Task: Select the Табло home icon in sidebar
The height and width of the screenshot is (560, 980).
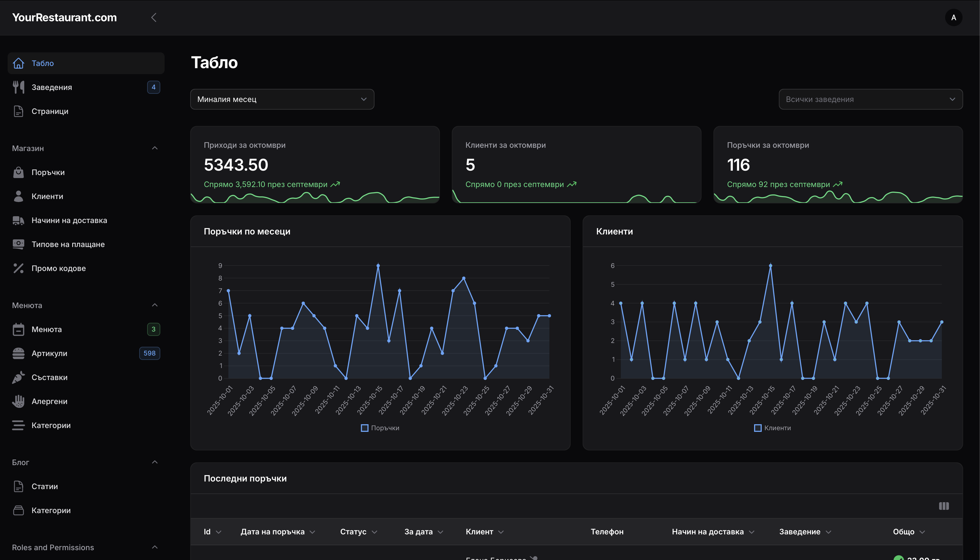Action: pos(19,63)
